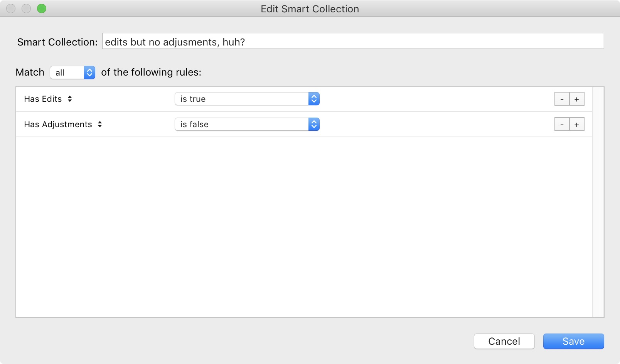Add a rule after the Has Edits row
This screenshot has width=620, height=364.
click(577, 99)
